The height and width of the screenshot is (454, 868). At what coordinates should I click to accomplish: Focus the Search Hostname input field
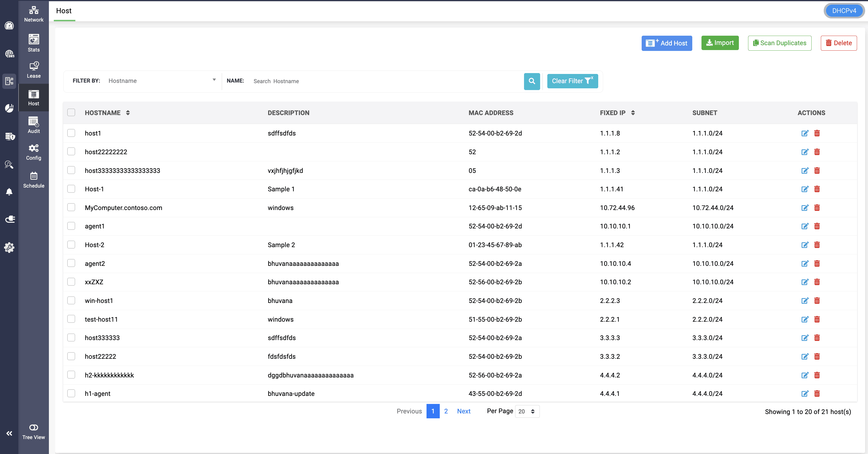pyautogui.click(x=386, y=81)
